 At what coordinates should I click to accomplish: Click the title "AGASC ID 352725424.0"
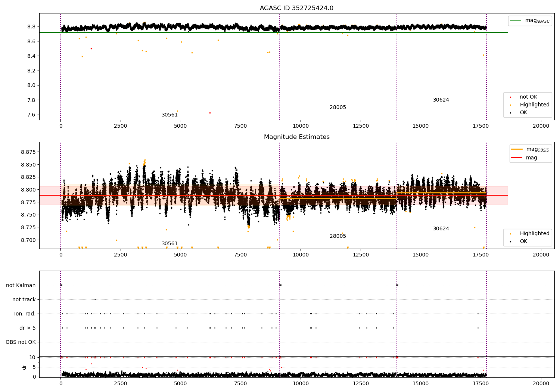coord(296,8)
